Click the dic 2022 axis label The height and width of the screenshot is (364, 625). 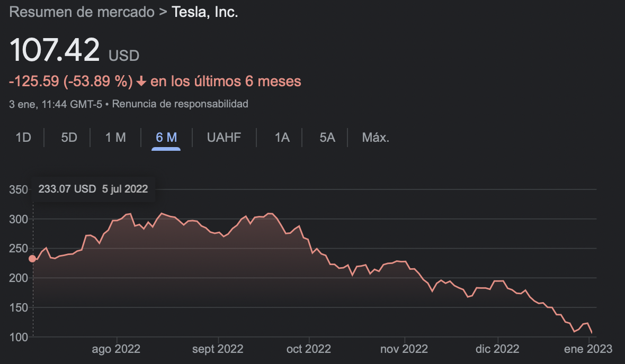coord(498,349)
